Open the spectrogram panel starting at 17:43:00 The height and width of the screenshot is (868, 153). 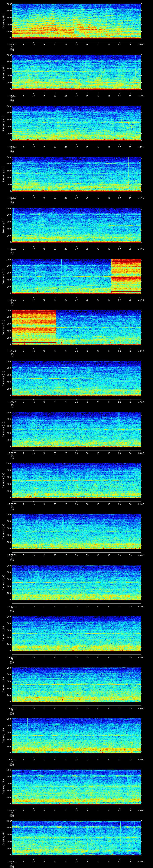click(x=76, y=736)
